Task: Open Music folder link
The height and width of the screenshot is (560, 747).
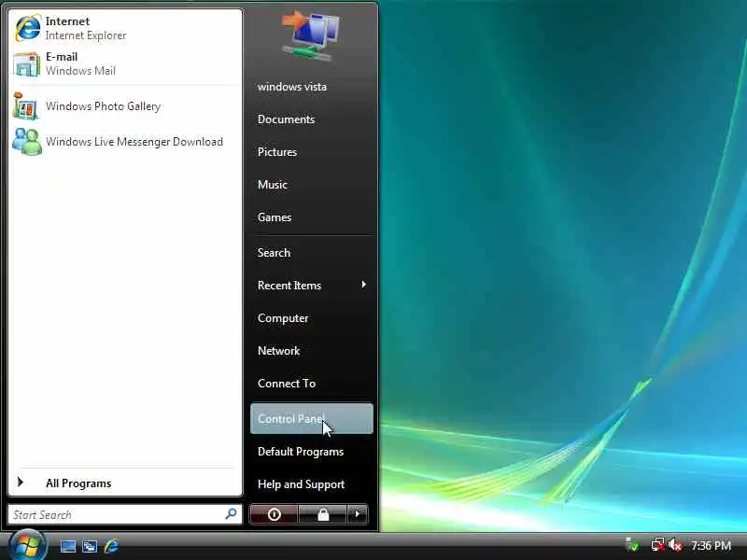Action: (x=272, y=184)
